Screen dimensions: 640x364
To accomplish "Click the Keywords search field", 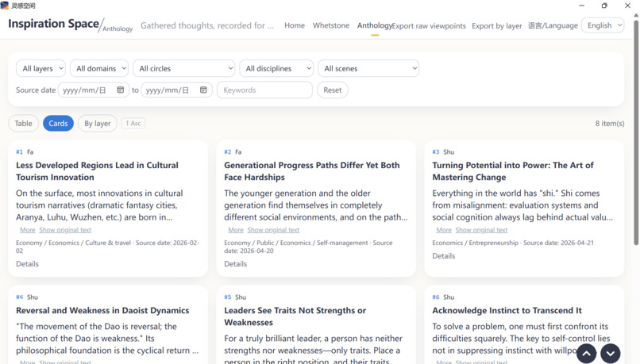I will click(x=265, y=90).
